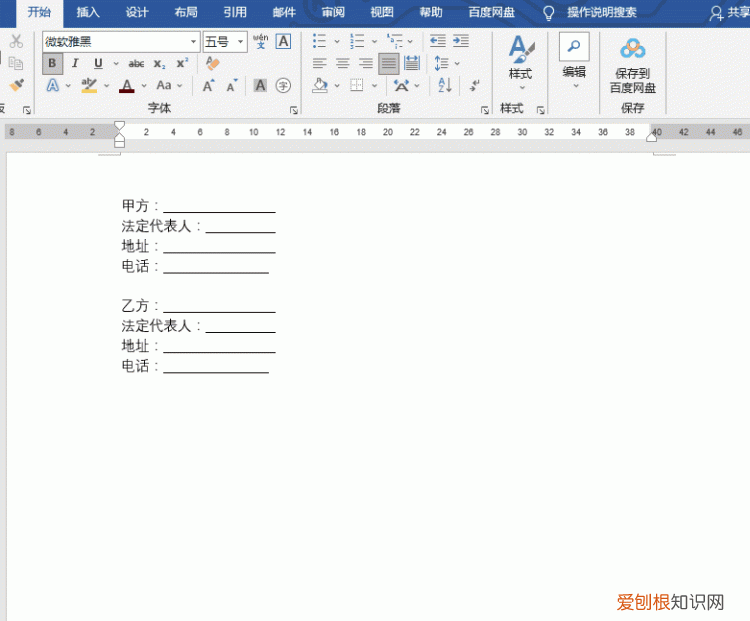Viewport: 750px width, 621px height.
Task: Expand bullet list options arrow
Action: tap(337, 41)
